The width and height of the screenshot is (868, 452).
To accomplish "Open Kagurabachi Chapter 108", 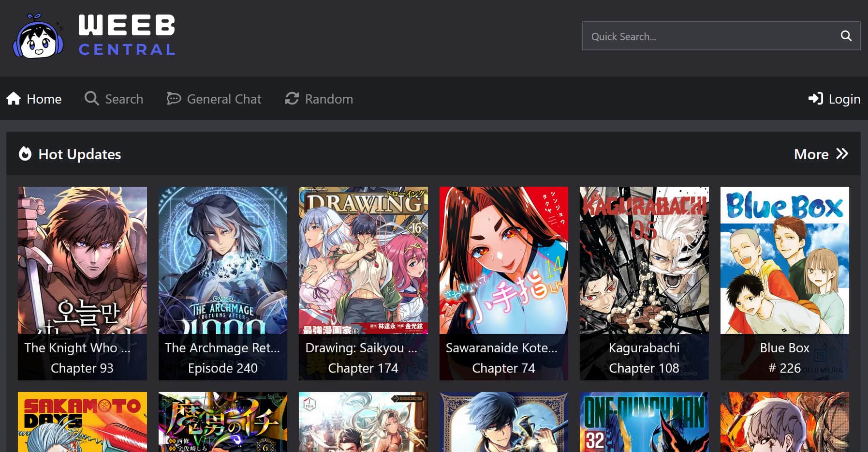I will (x=644, y=368).
